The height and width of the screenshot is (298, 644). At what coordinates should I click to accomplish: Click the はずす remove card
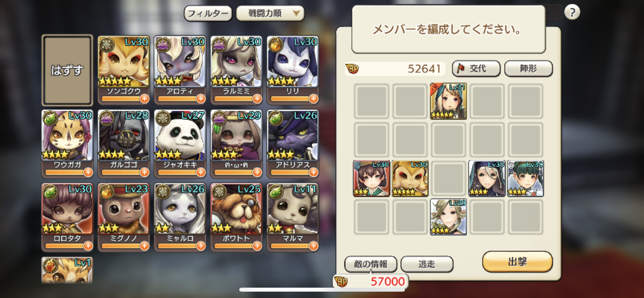[67, 70]
